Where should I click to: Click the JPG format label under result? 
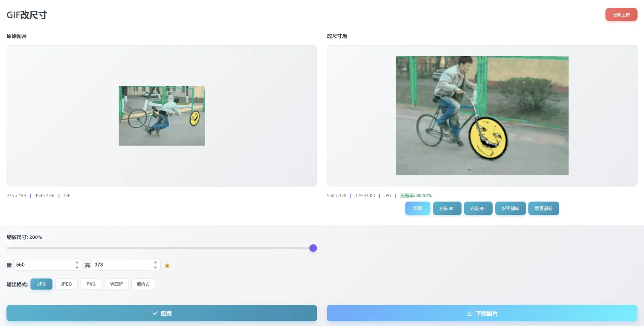(388, 196)
